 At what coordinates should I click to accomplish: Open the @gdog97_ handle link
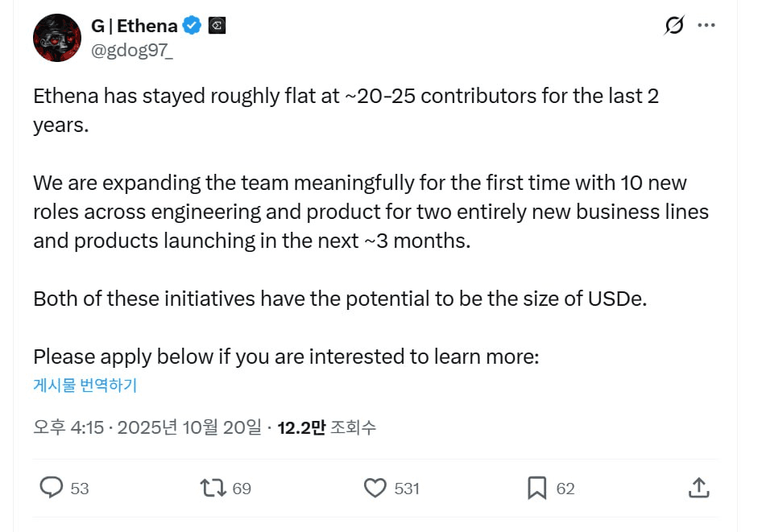click(x=132, y=51)
